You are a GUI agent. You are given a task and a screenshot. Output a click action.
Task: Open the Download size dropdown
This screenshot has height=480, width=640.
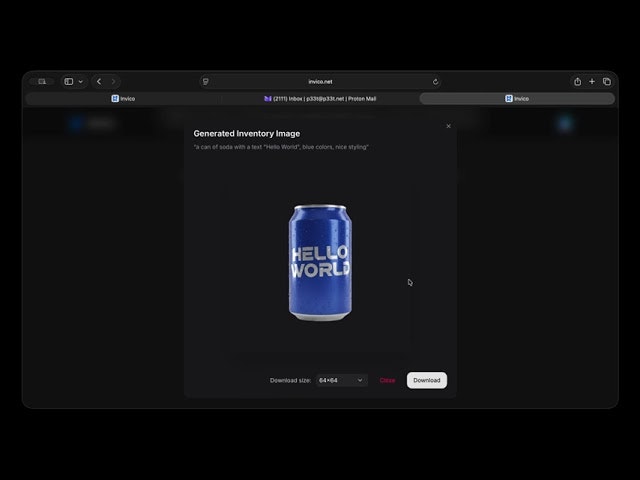(x=341, y=380)
